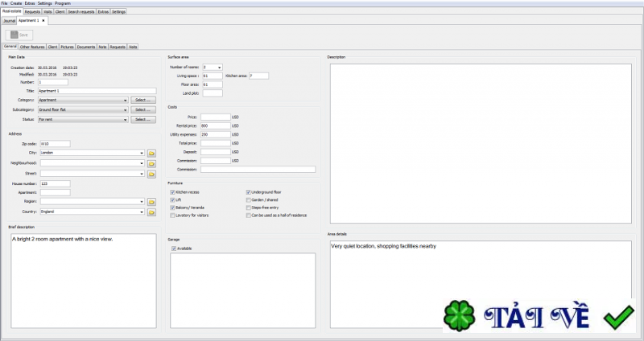Open the Program menu

(63, 3)
